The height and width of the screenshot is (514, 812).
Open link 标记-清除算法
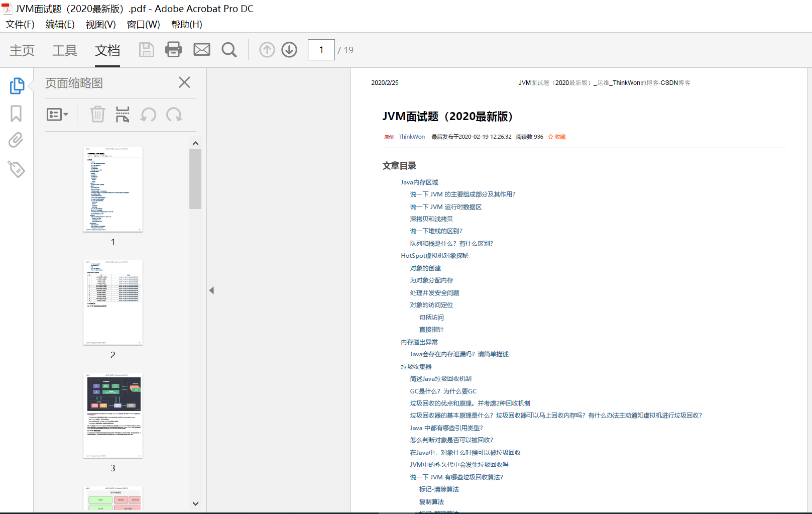pyautogui.click(x=439, y=489)
